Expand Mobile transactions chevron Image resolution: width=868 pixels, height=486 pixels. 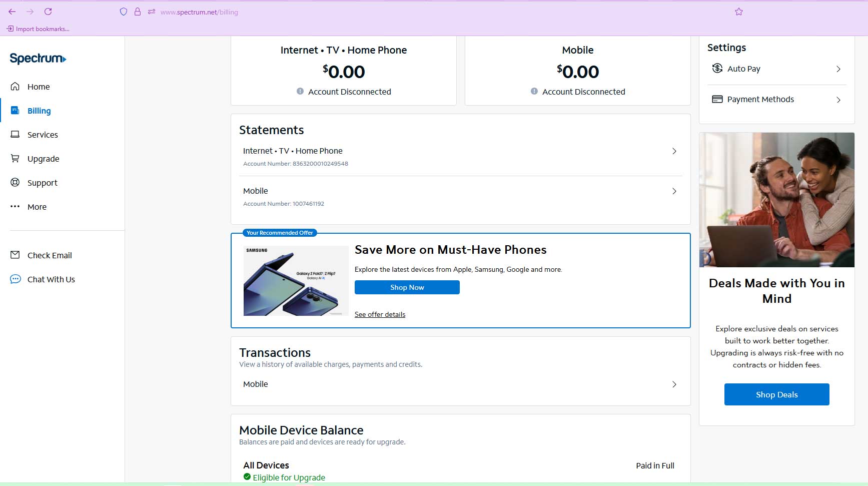pyautogui.click(x=674, y=384)
